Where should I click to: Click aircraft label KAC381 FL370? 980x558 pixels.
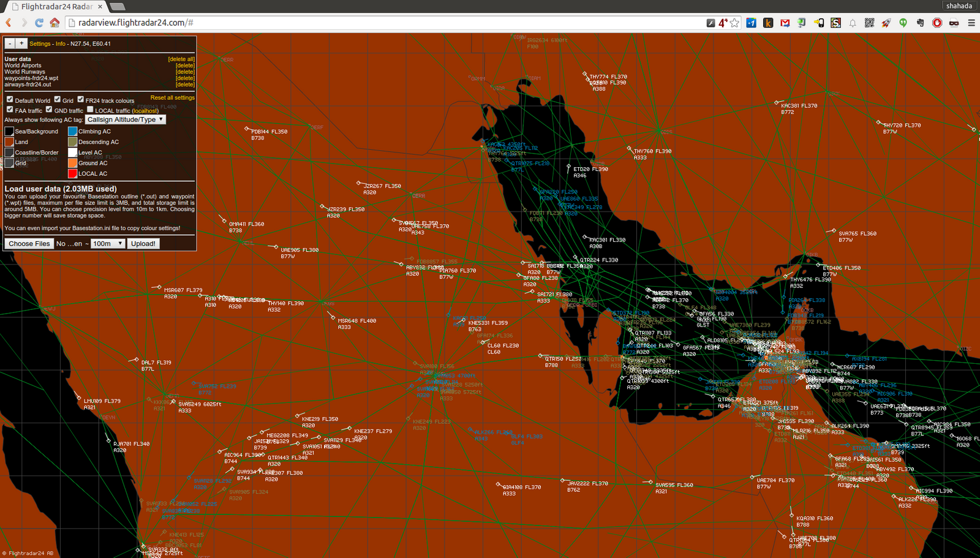tap(799, 106)
